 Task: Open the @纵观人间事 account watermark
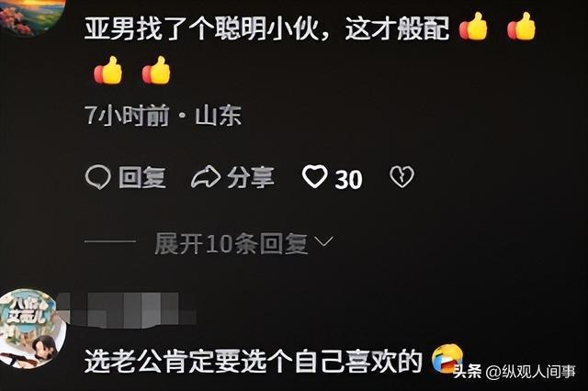pos(531,372)
